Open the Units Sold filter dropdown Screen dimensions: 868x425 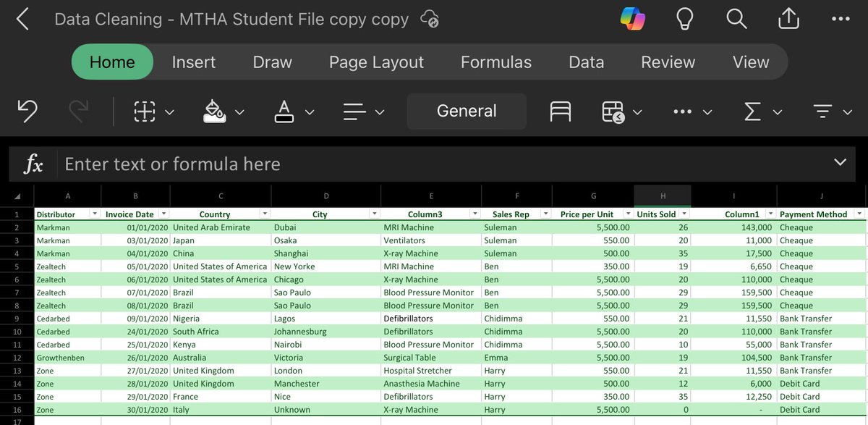[x=684, y=214]
